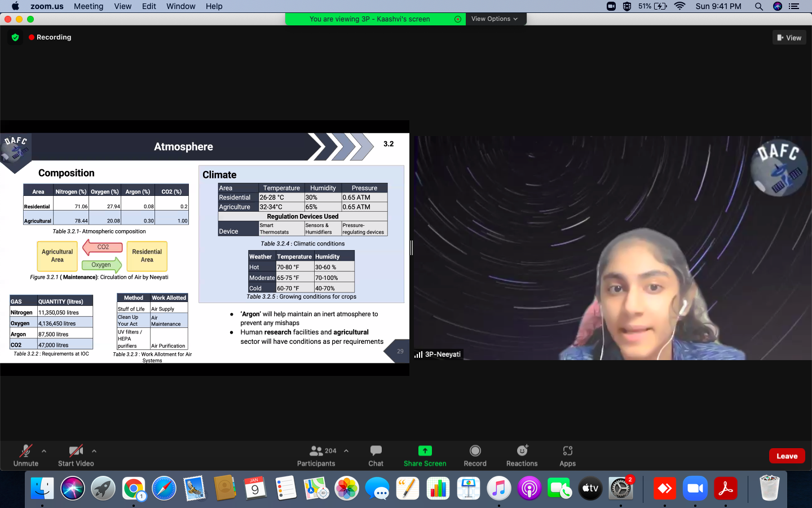Leave the meeting
Image resolution: width=812 pixels, height=508 pixels.
(x=787, y=456)
